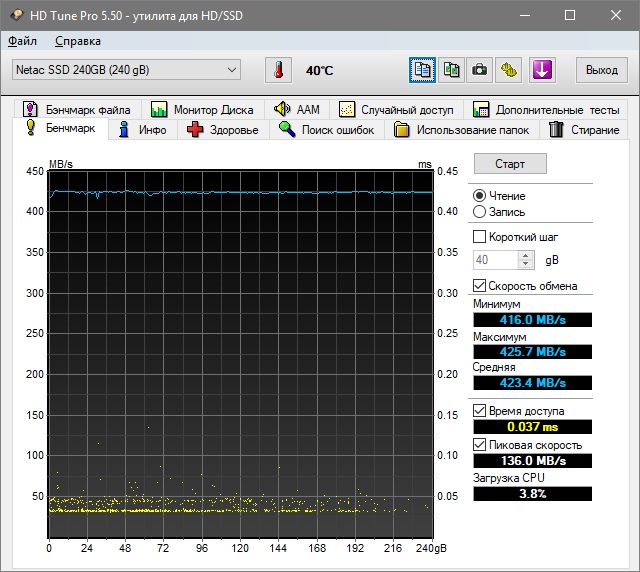Click the thermometer temperature icon
The image size is (640, 572).
click(278, 70)
